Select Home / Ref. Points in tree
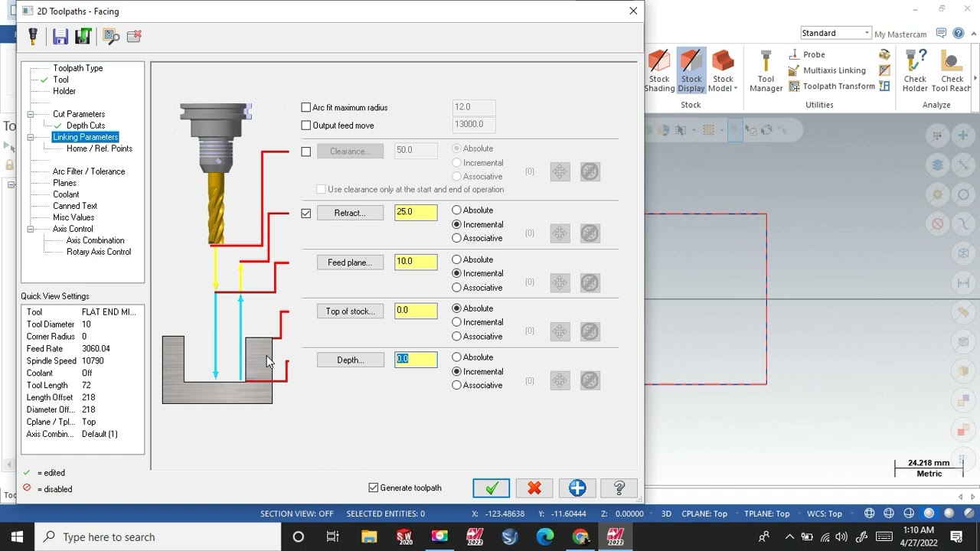Image resolution: width=980 pixels, height=551 pixels. pos(99,148)
